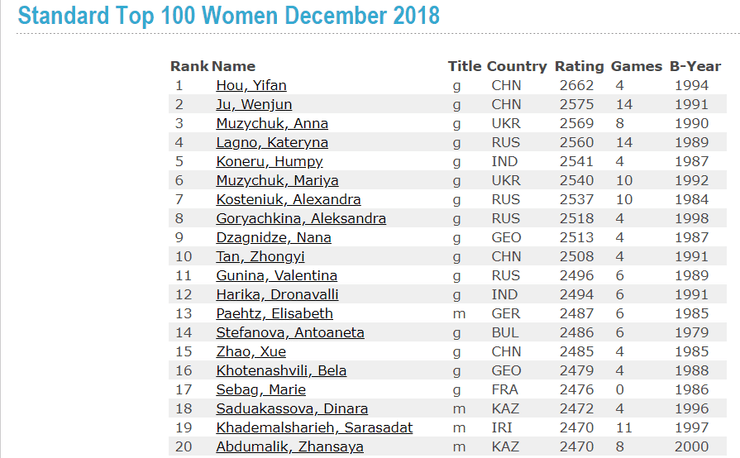Screen dimensions: 740x458
Task: Open Gunina, Valentina profile
Action: click(x=276, y=276)
